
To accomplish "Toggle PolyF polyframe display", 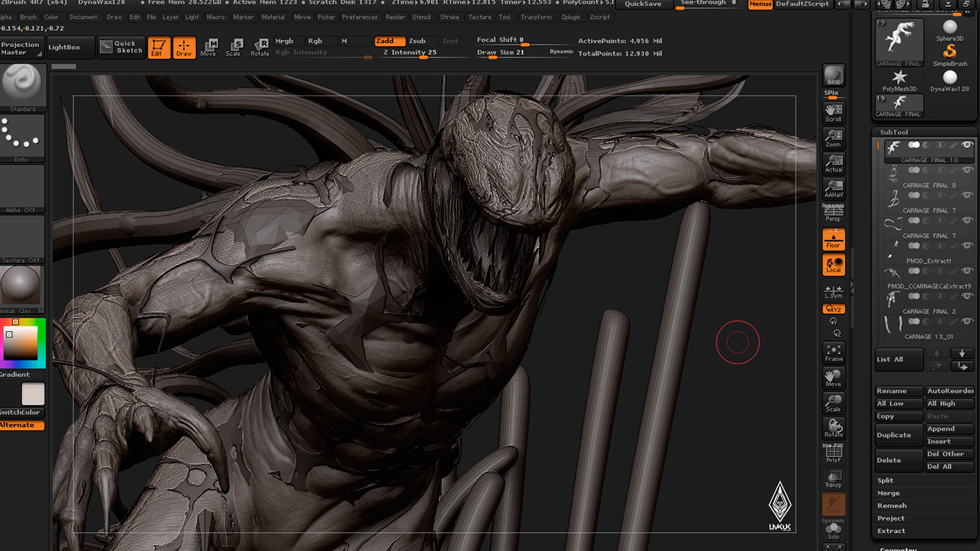I will [833, 454].
